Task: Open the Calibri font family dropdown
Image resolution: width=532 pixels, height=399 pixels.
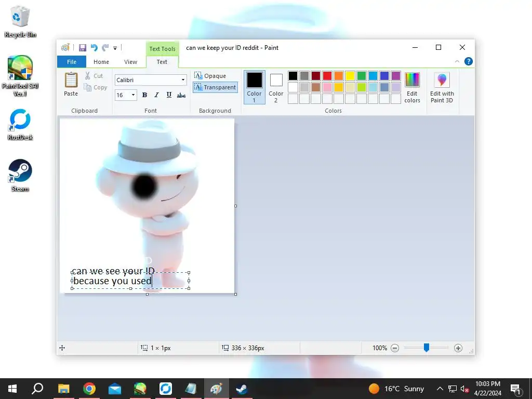Action: pos(183,80)
